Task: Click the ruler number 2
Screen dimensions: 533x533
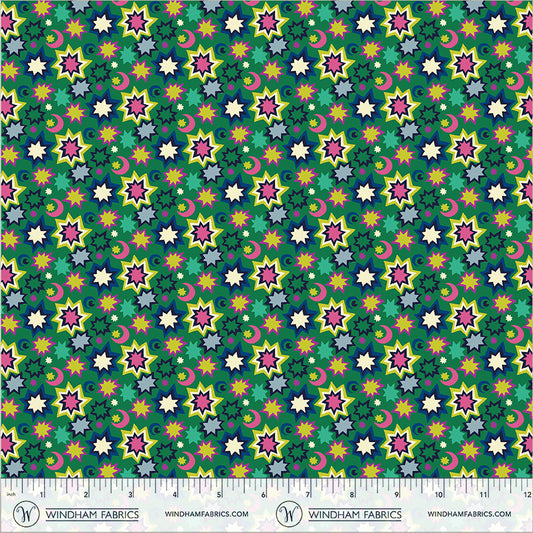Action: click(86, 495)
